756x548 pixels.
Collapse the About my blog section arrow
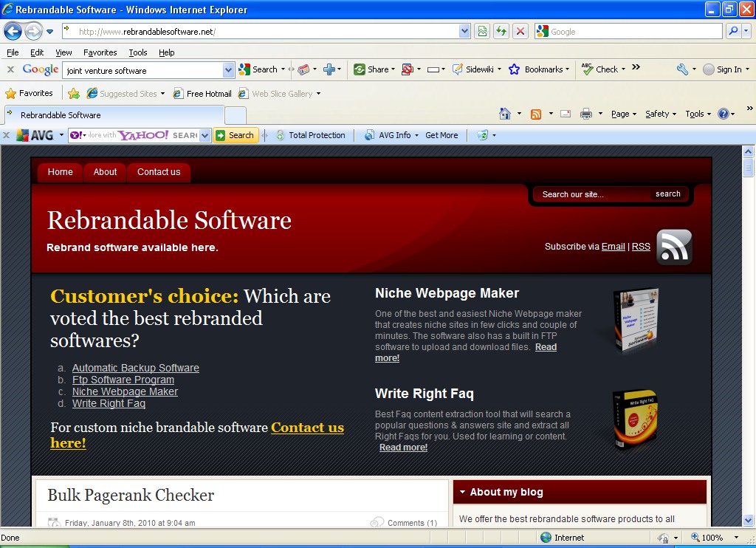point(462,492)
